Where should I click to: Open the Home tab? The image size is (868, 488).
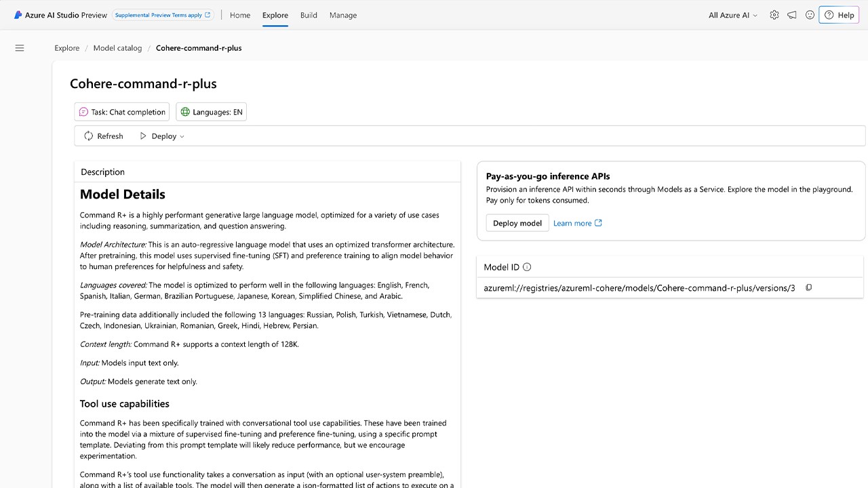pos(240,15)
